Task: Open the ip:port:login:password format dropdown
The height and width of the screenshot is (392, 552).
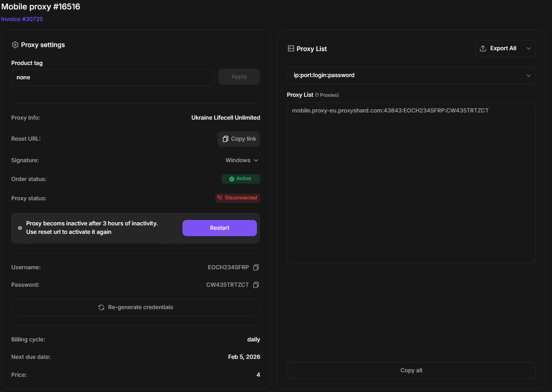Action: pos(411,75)
